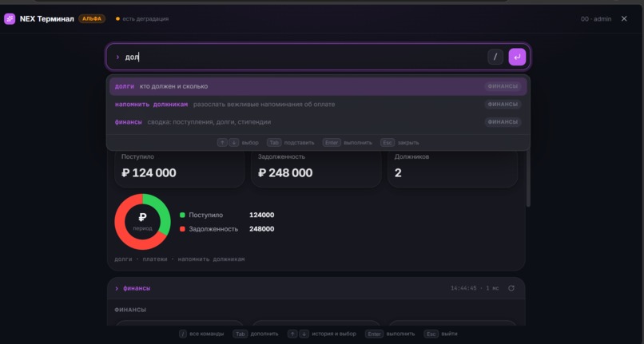This screenshot has width=644, height=344.
Task: Click the Enter 'выполнить' hint in bottom bar
Action: click(x=390, y=334)
